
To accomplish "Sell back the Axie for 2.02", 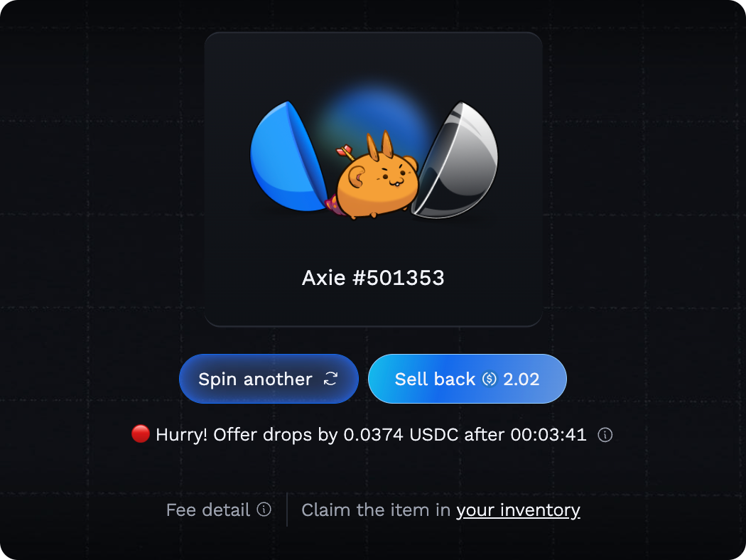I will click(x=467, y=379).
